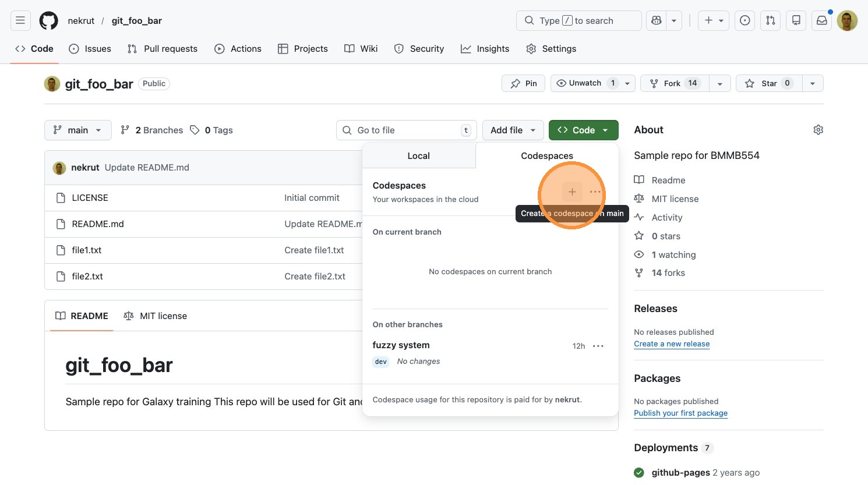Click the pull requests icon in header
This screenshot has height=485, width=868.
click(771, 20)
